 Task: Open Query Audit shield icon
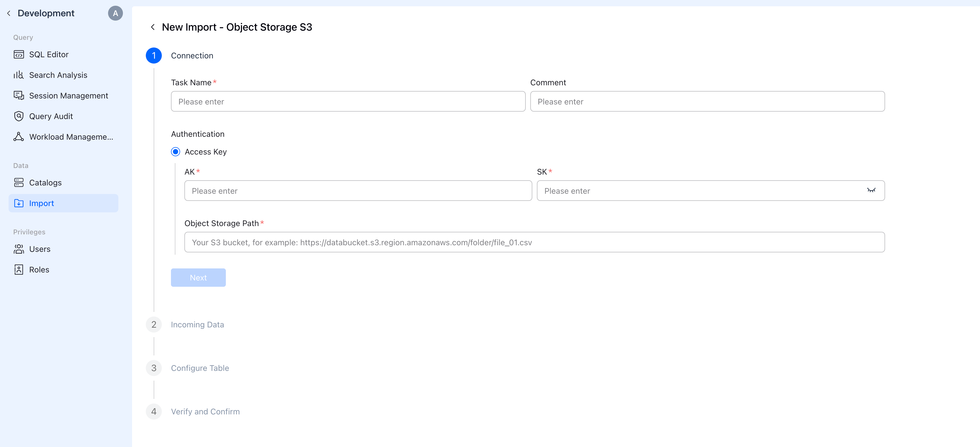[19, 116]
